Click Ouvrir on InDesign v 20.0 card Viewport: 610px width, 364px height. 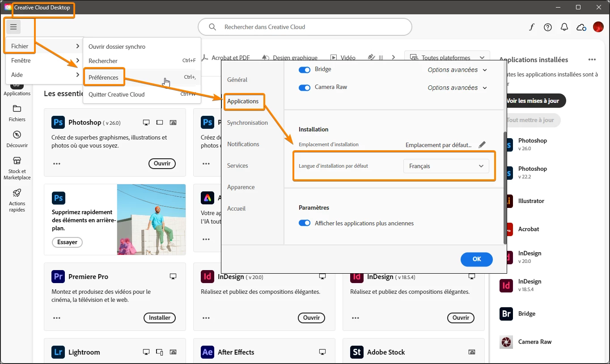point(311,318)
